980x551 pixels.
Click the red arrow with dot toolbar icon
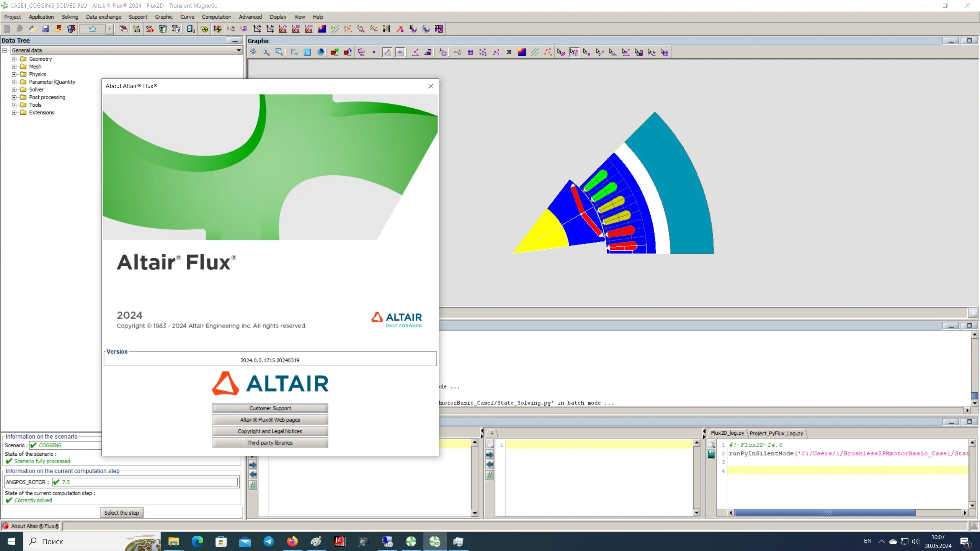(x=400, y=29)
